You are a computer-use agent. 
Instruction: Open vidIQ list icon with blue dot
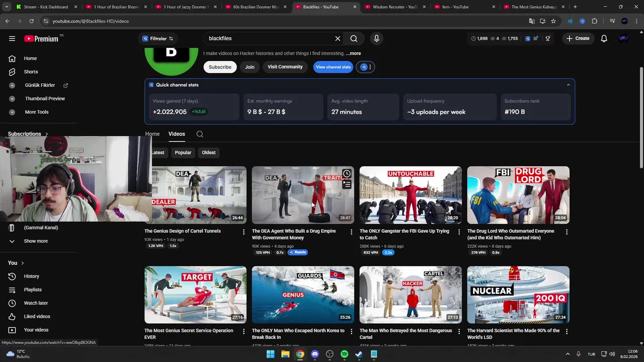[x=536, y=38]
